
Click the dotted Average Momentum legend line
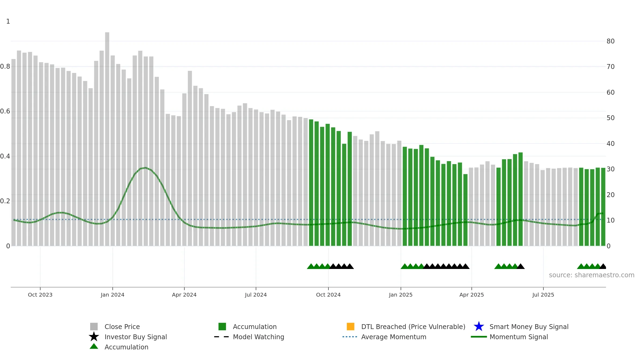[x=350, y=337]
